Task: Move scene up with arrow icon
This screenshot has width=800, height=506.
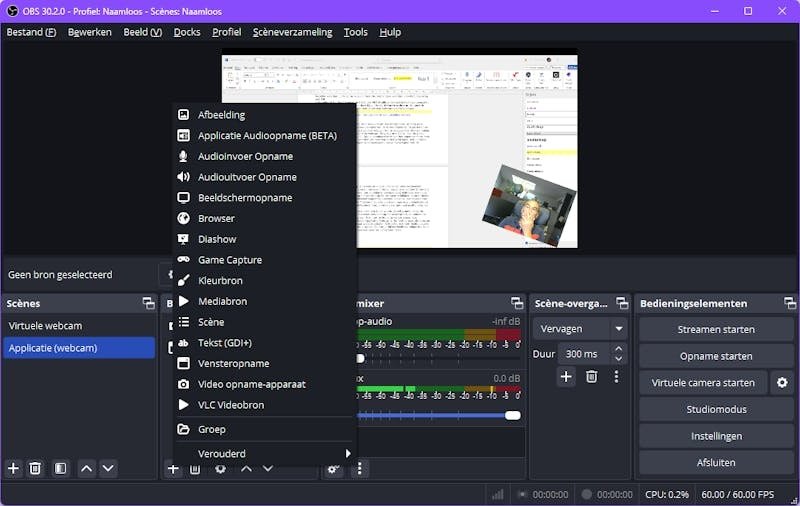Action: tap(87, 468)
